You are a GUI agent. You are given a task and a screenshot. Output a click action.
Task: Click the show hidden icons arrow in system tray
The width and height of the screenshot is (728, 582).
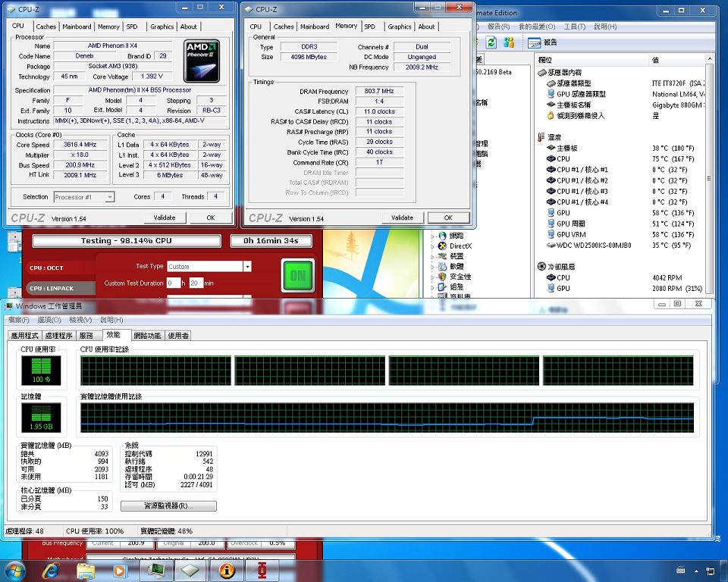click(696, 571)
